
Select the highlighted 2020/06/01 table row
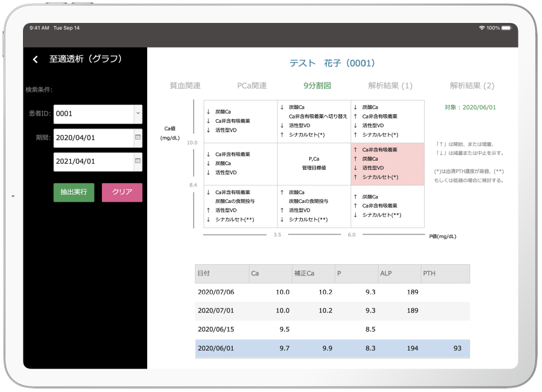tap(332, 349)
